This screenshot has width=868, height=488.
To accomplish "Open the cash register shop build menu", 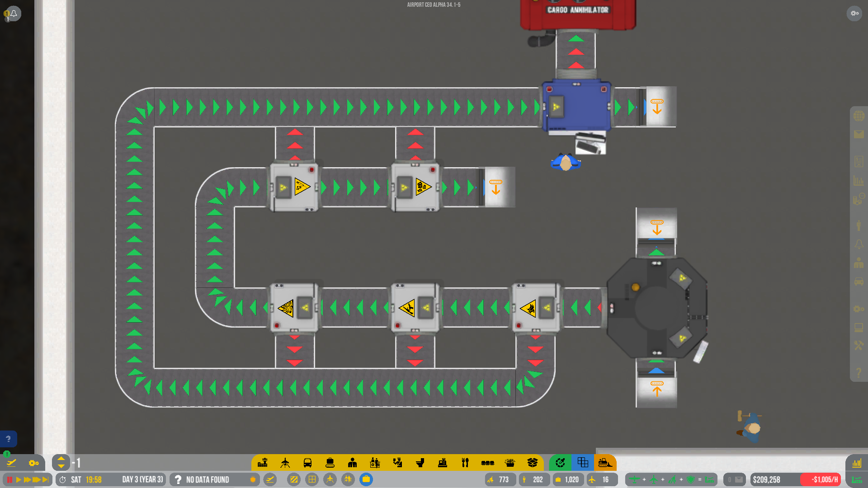I will click(x=443, y=463).
